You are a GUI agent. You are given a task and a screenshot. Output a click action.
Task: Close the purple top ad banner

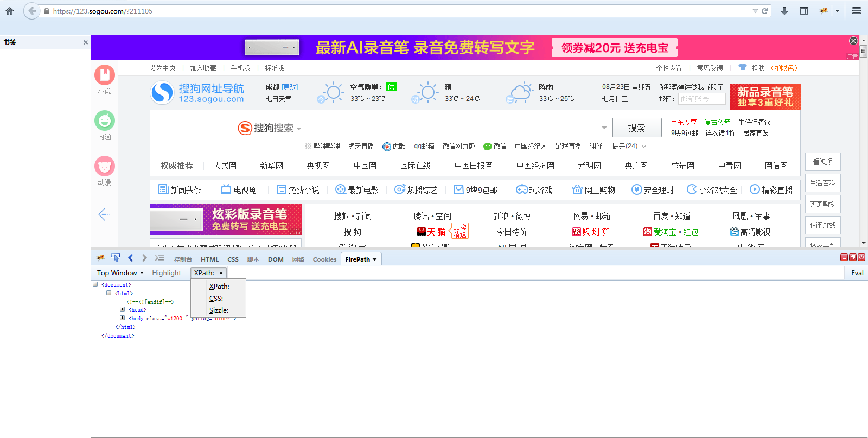coord(853,41)
